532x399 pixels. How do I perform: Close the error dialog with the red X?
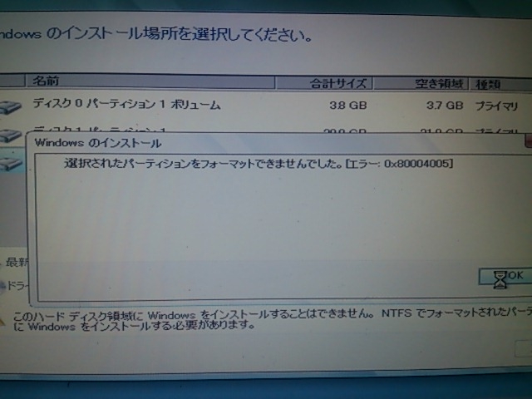point(529,140)
